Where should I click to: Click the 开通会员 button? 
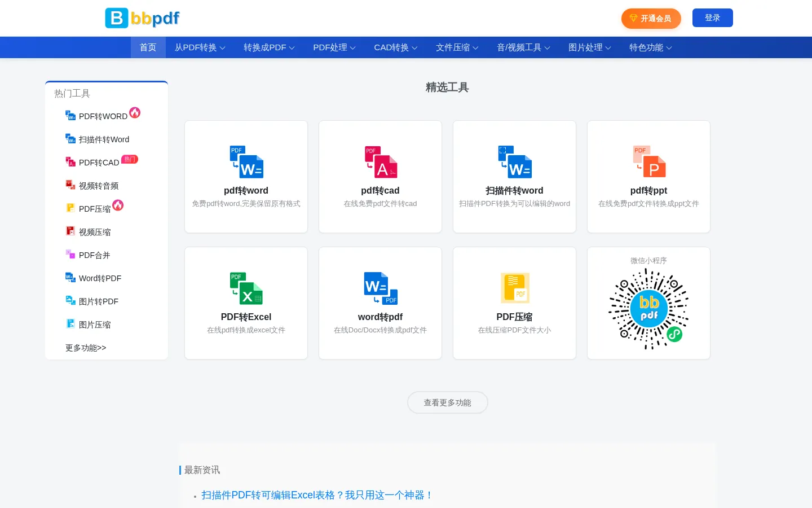click(x=651, y=19)
